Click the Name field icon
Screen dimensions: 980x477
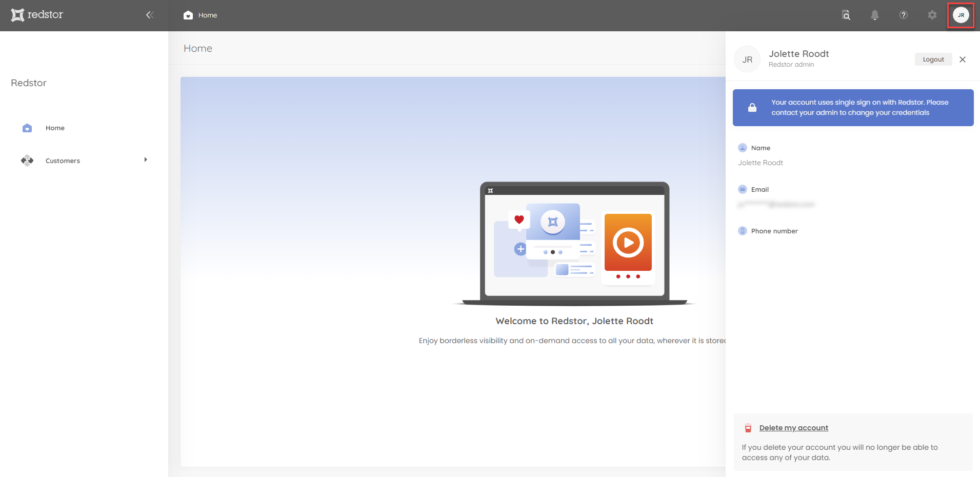pyautogui.click(x=743, y=148)
